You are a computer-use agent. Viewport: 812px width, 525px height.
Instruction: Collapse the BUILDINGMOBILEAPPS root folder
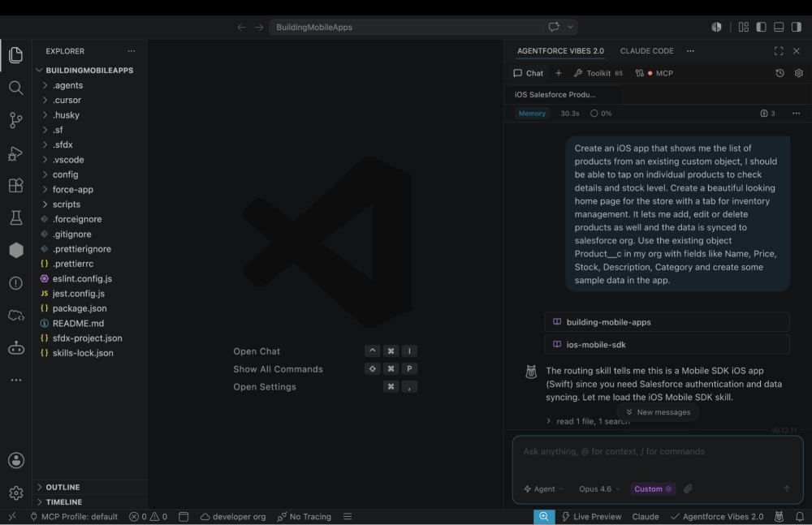[89, 71]
